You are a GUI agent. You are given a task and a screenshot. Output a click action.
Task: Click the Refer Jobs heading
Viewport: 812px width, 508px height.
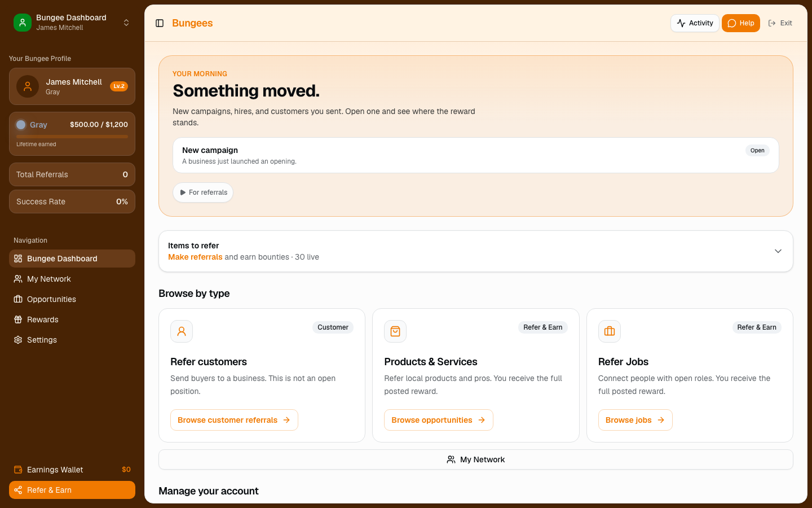point(623,362)
